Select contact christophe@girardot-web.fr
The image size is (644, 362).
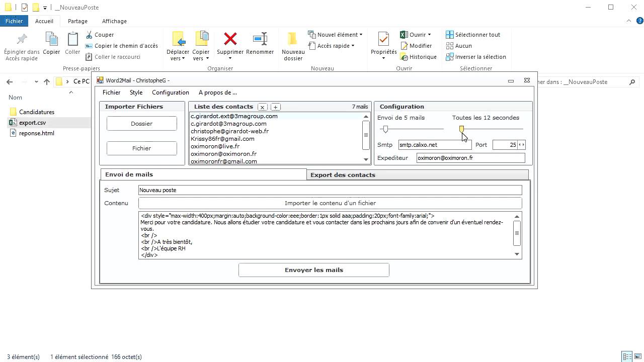pos(229,131)
